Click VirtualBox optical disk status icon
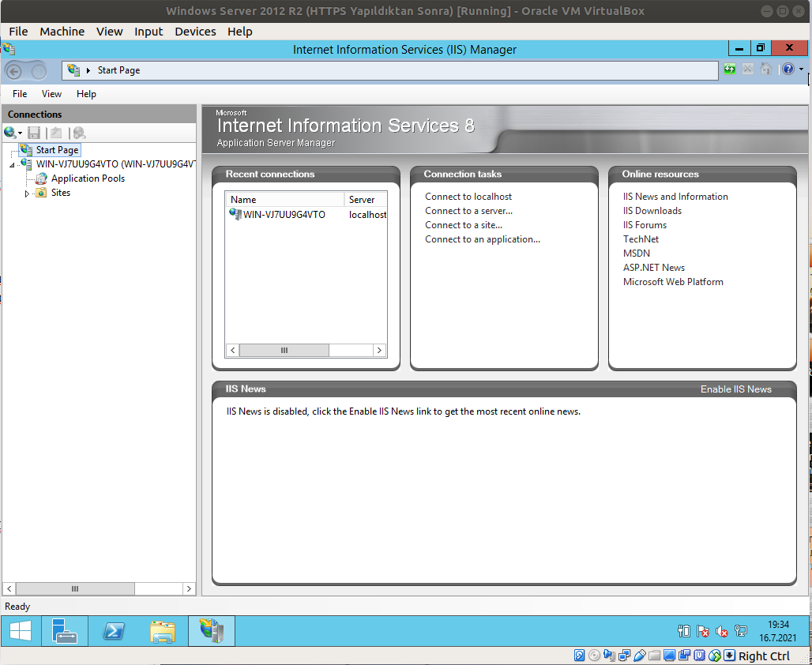This screenshot has height=665, width=812. click(594, 656)
